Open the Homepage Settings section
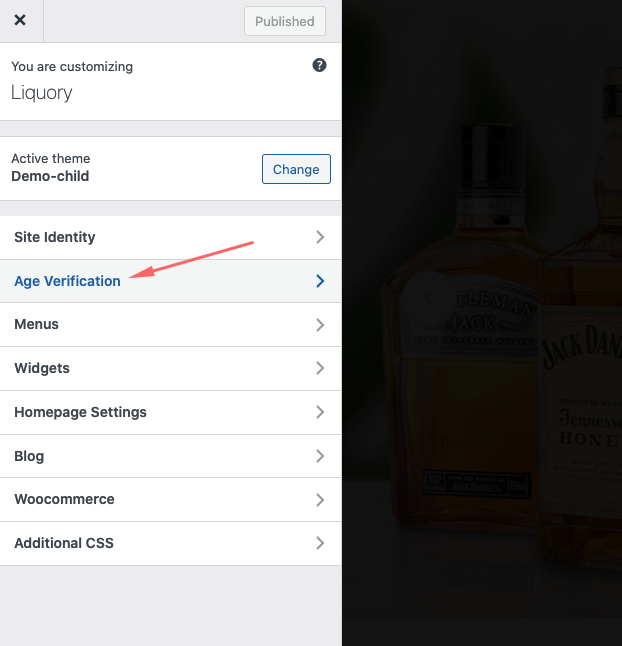Viewport: 622px width, 646px height. pyautogui.click(x=80, y=412)
